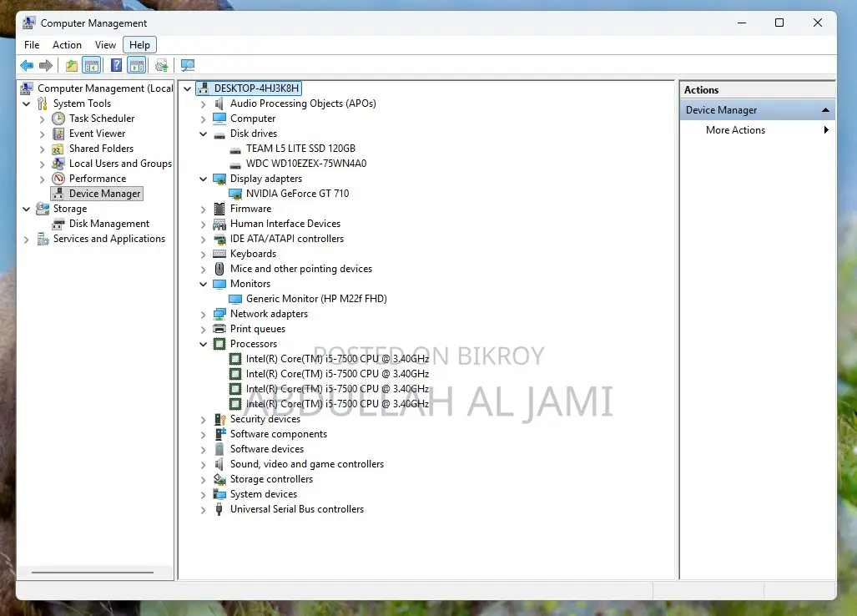Click the Shared Folders icon
Image resolution: width=857 pixels, height=616 pixels.
pyautogui.click(x=58, y=149)
